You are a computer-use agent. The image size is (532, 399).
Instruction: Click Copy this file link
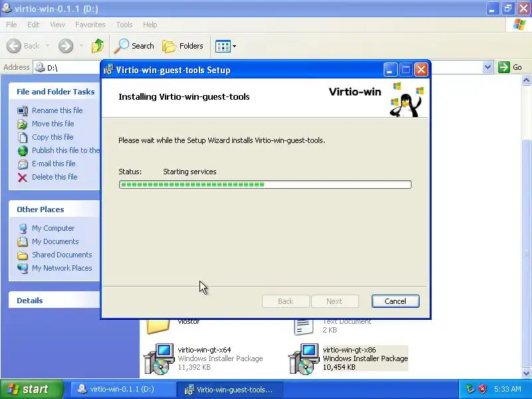click(53, 137)
